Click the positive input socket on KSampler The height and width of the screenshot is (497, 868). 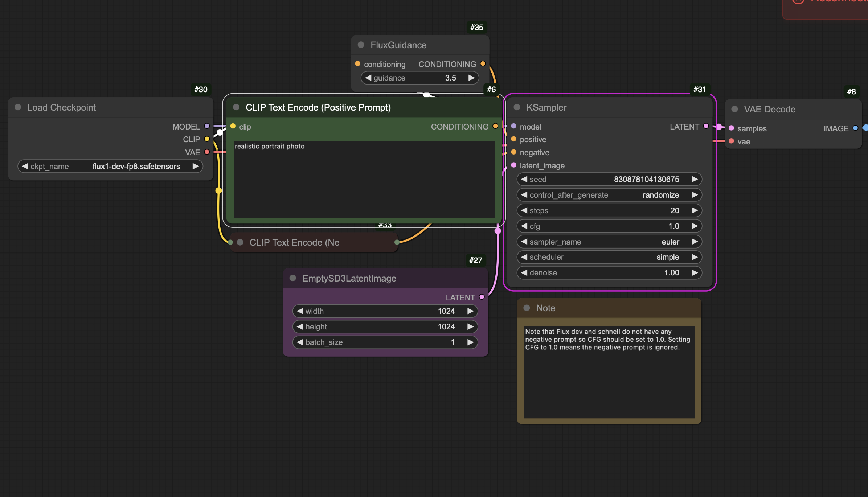(514, 139)
